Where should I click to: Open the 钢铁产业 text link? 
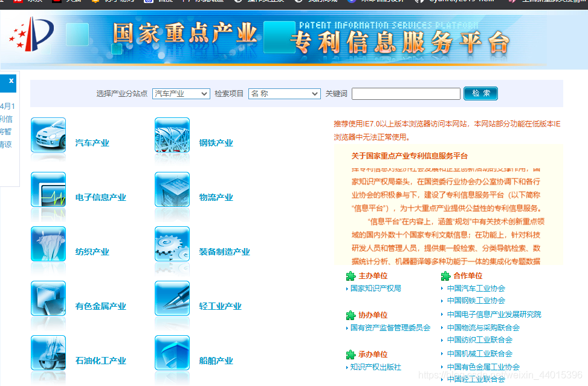pyautogui.click(x=216, y=143)
